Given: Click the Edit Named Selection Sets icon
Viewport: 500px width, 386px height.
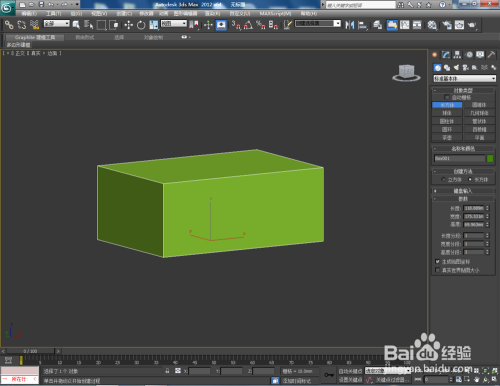Looking at the screenshot, I should tap(287, 25).
